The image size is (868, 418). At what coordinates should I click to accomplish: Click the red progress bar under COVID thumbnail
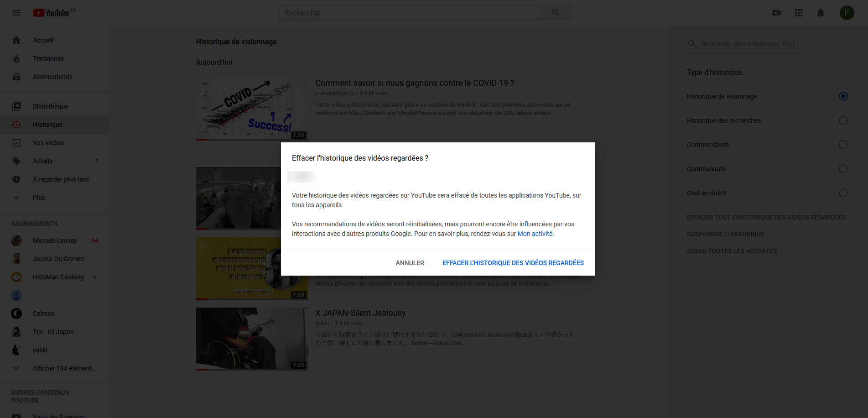(x=202, y=140)
